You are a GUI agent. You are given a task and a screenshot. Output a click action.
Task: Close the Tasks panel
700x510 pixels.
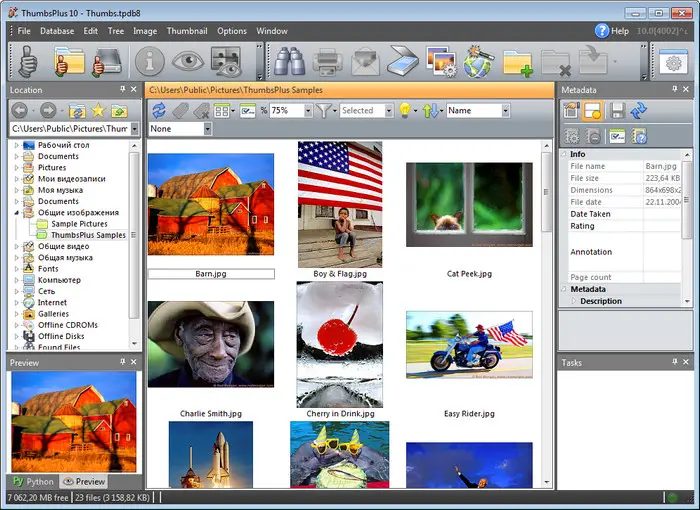click(x=686, y=362)
